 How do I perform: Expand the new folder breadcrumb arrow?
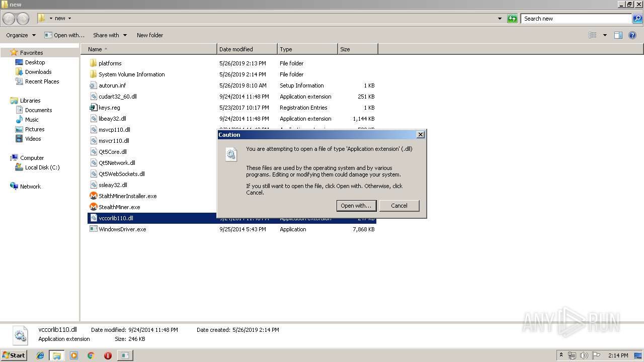coord(69,19)
